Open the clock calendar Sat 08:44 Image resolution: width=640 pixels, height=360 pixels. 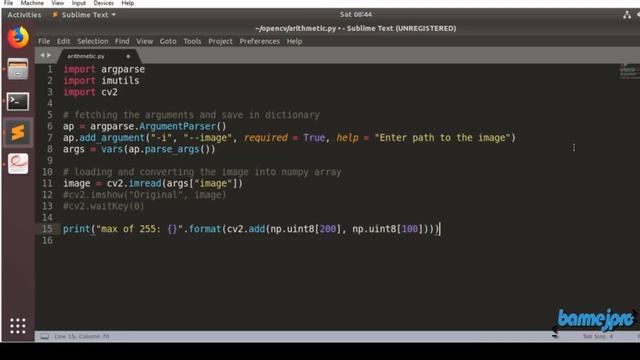(356, 14)
